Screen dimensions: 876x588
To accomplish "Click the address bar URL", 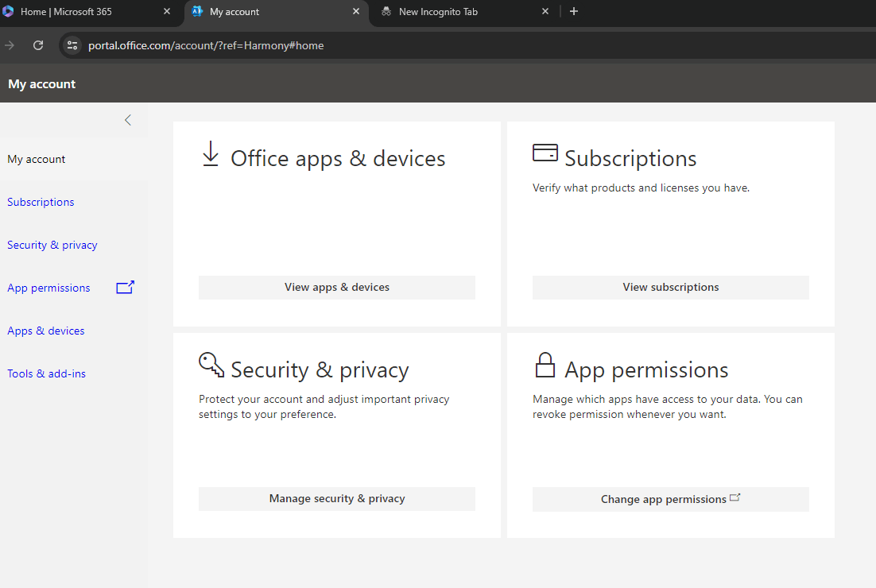I will (x=206, y=46).
